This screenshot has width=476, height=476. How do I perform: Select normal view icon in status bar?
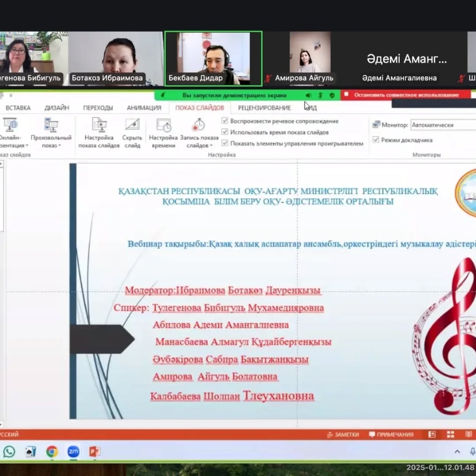click(432, 435)
